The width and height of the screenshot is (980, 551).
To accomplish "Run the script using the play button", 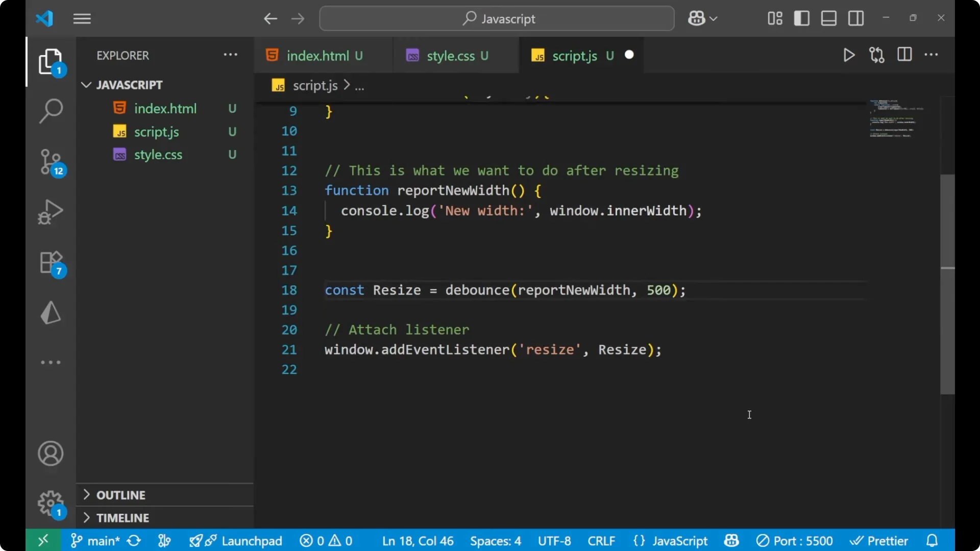I will [x=849, y=55].
